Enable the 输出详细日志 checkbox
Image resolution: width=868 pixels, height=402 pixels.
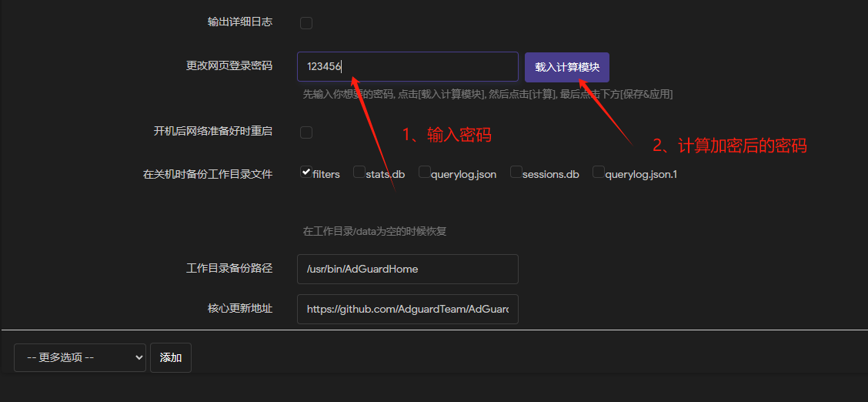tap(306, 23)
